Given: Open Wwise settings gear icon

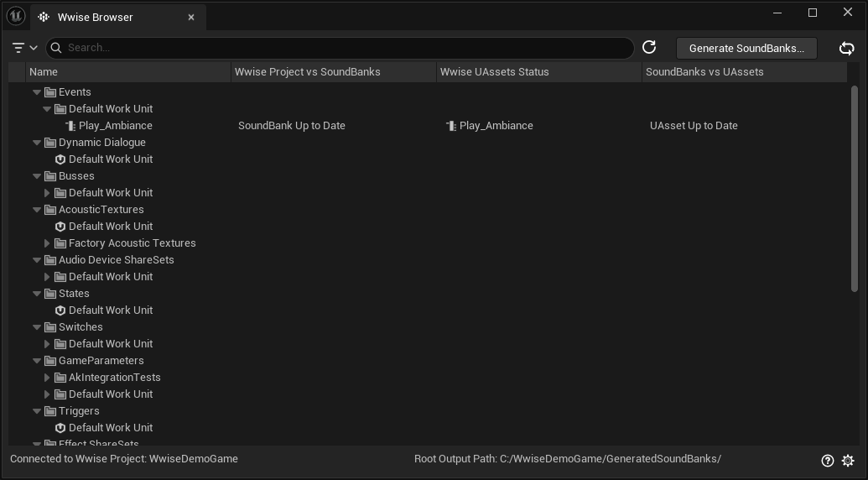Looking at the screenshot, I should click(x=848, y=460).
